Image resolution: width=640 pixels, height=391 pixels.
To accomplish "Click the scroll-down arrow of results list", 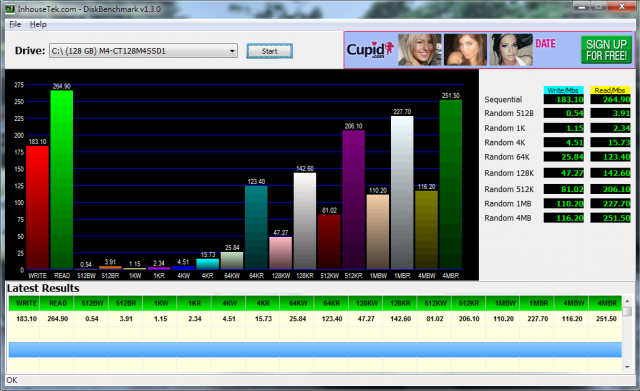I will point(627,367).
